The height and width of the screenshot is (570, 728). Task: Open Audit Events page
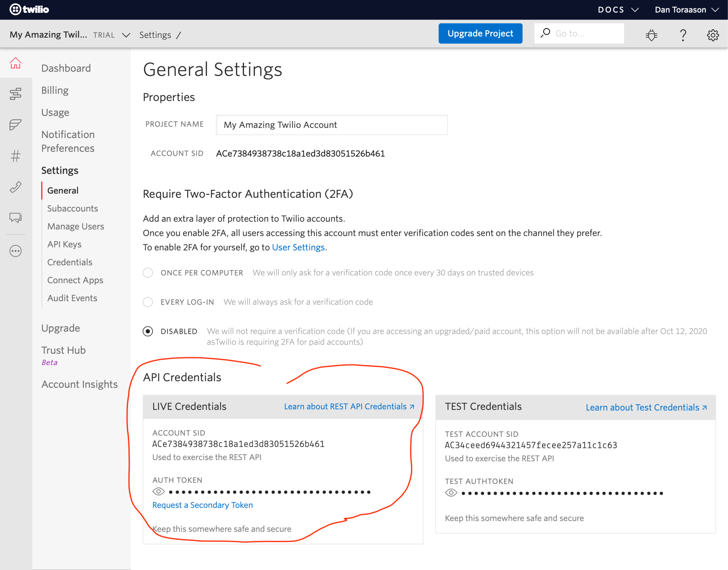click(72, 298)
